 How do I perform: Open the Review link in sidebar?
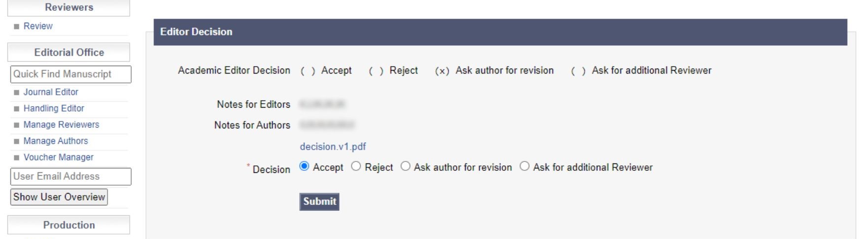point(38,26)
